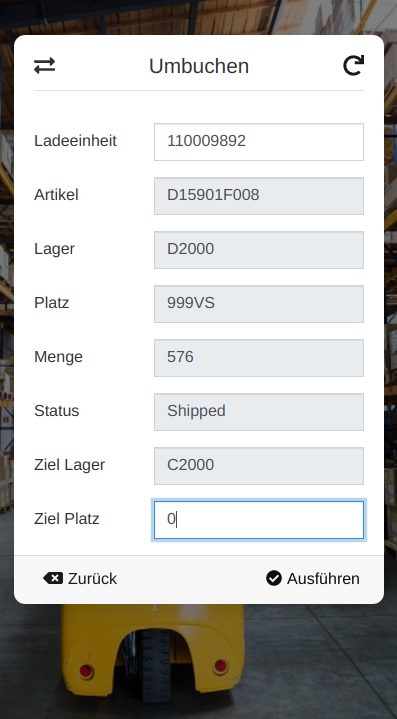397x719 pixels.
Task: Click the reload arrow icon in header
Action: tap(353, 66)
